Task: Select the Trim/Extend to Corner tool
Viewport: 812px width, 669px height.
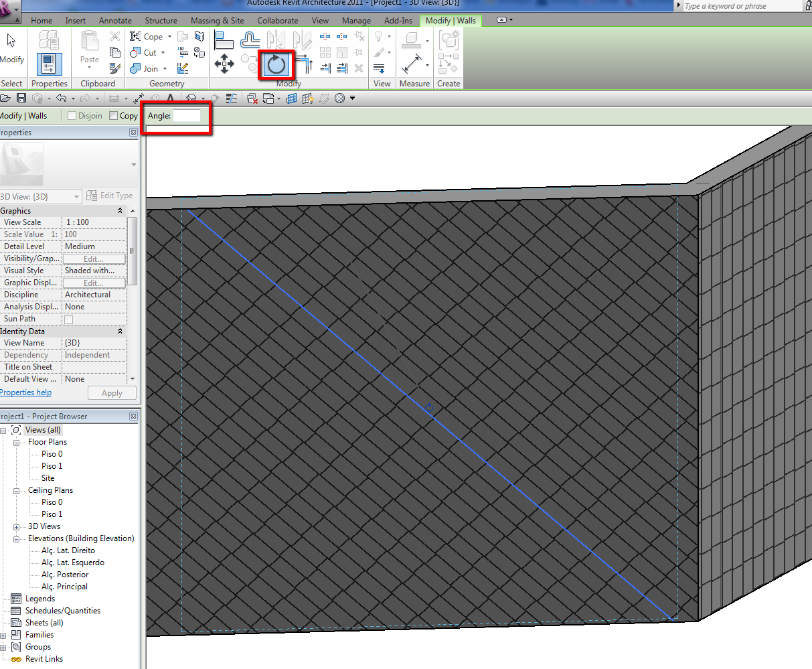Action: pos(304,65)
